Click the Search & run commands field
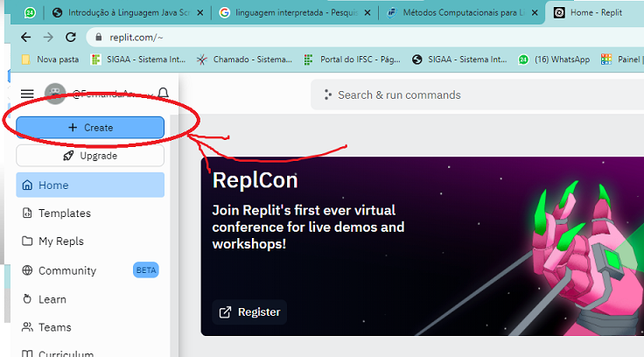Screen dimensions: 644x357 [x=477, y=94]
